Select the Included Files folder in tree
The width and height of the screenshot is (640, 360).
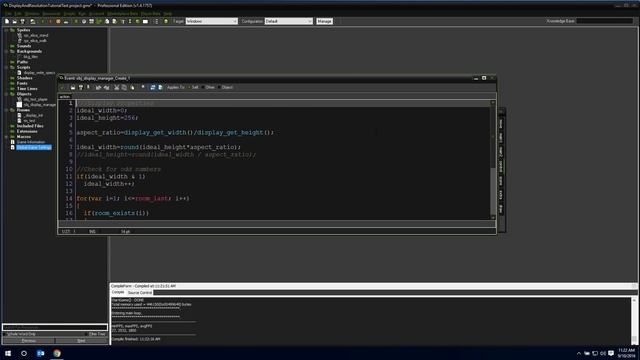click(x=30, y=126)
